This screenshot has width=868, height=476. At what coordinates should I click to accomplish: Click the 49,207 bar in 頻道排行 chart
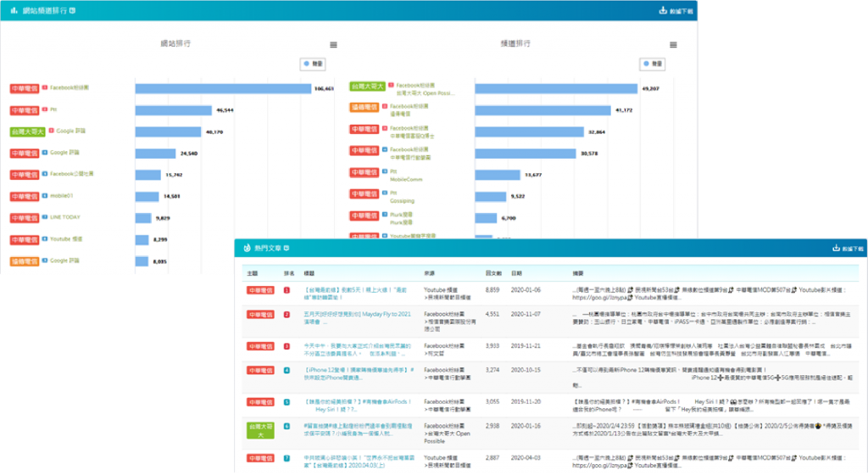click(556, 88)
